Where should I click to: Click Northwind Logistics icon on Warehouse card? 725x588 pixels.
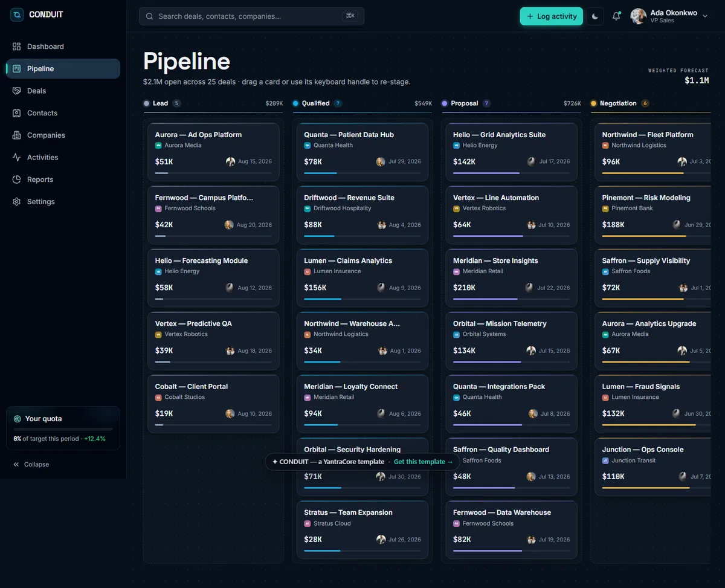tap(308, 334)
